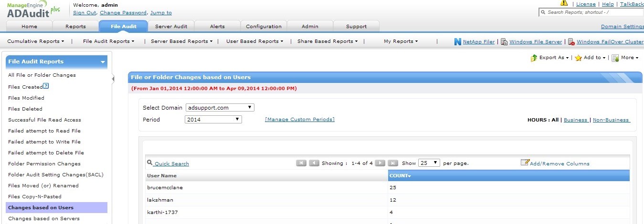Click the NetApp Filer icon
This screenshot has width=644, height=224.
[x=458, y=41]
